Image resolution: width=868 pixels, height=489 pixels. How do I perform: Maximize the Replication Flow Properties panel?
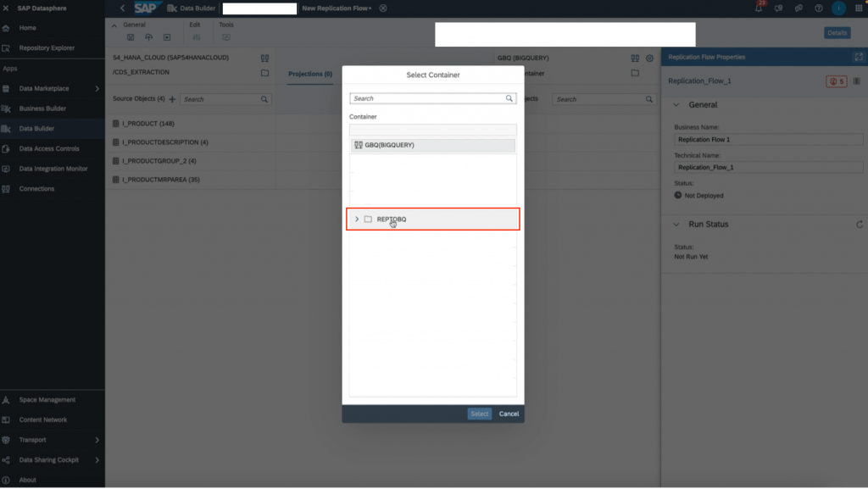tap(859, 57)
